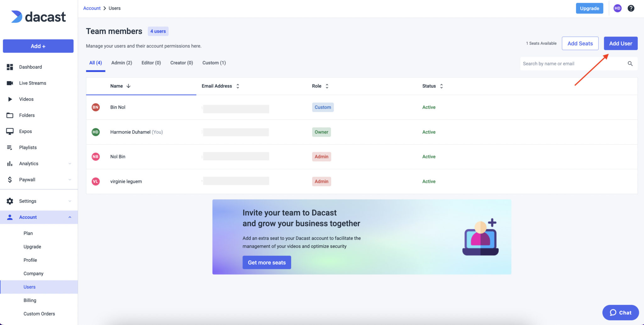Click the NB avatar for Nol Bin
Image resolution: width=644 pixels, height=325 pixels.
coord(96,157)
